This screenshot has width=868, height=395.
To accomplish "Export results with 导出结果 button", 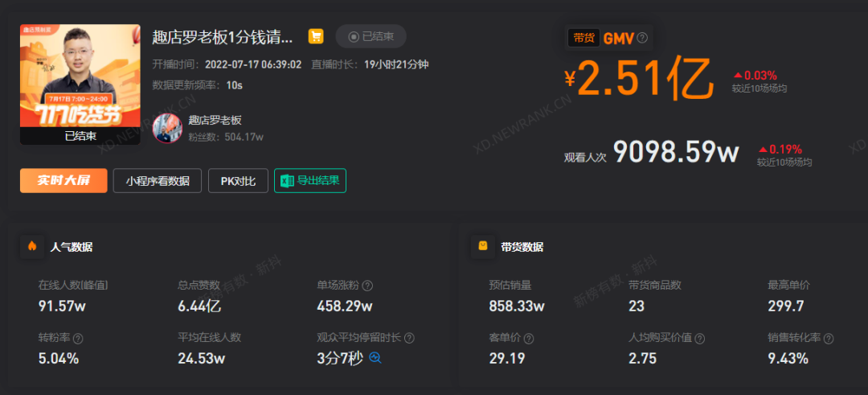I will pyautogui.click(x=310, y=181).
